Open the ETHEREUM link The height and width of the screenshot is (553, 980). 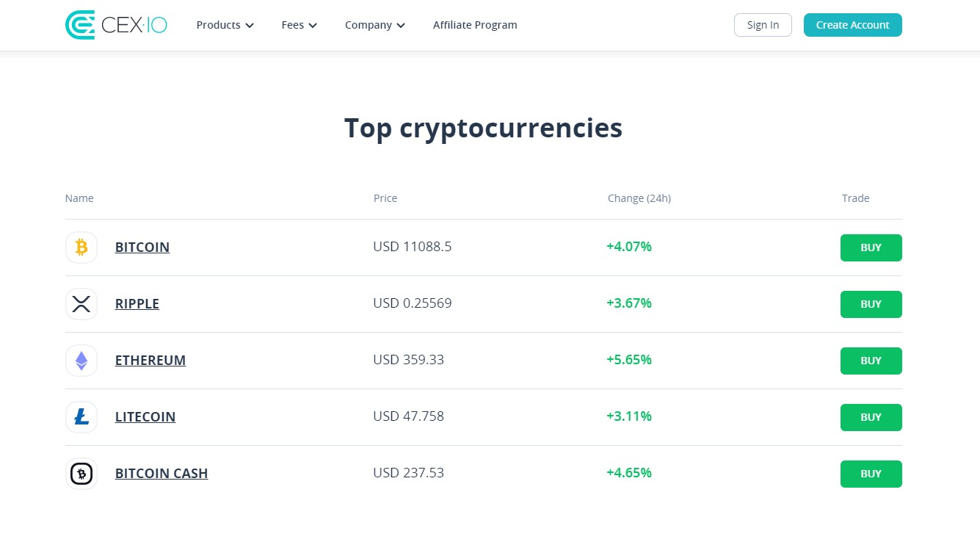point(150,361)
